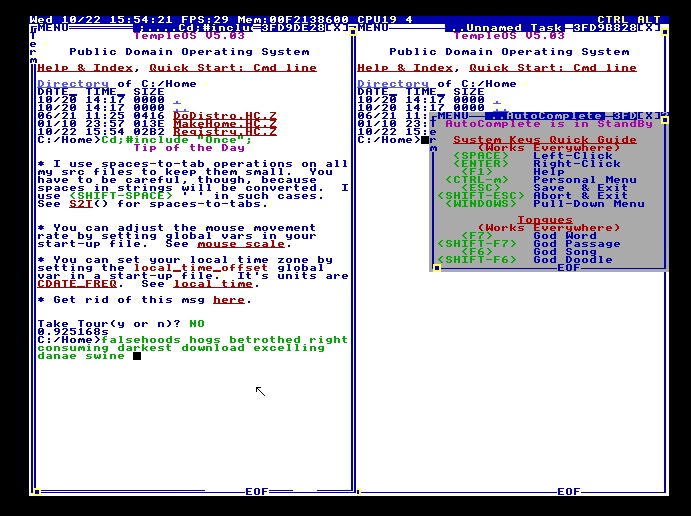Viewport: 691px width, 516px height.
Task: Click the Cd;#include "Once"; command text
Action: click(x=177, y=140)
